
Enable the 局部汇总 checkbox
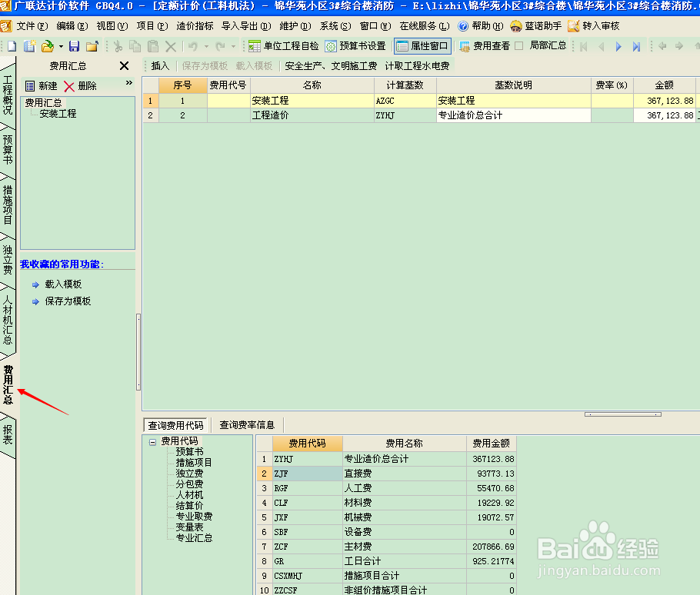coord(518,45)
